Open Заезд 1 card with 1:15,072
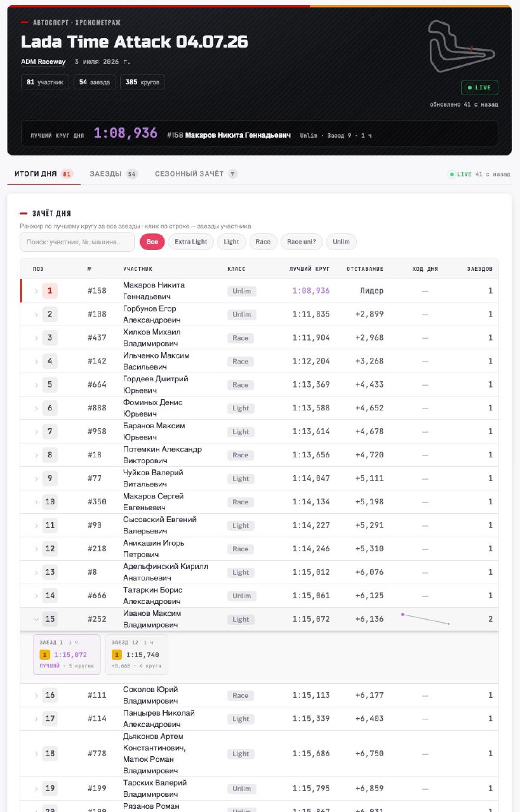Viewport: 520px width, 812px height. (x=67, y=655)
